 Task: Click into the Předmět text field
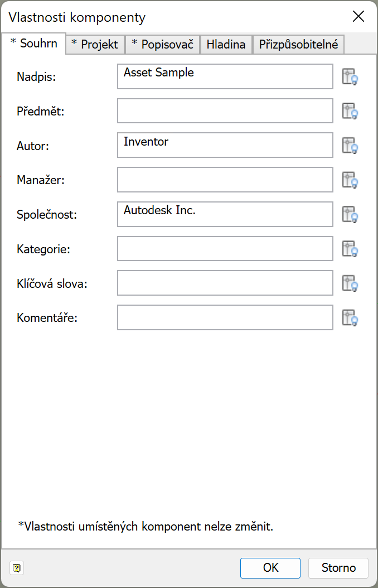point(225,111)
